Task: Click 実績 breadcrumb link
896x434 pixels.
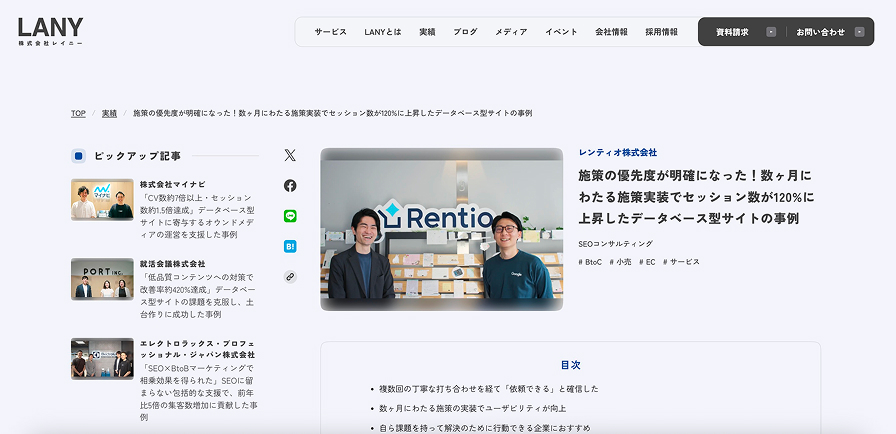Action: coord(109,113)
